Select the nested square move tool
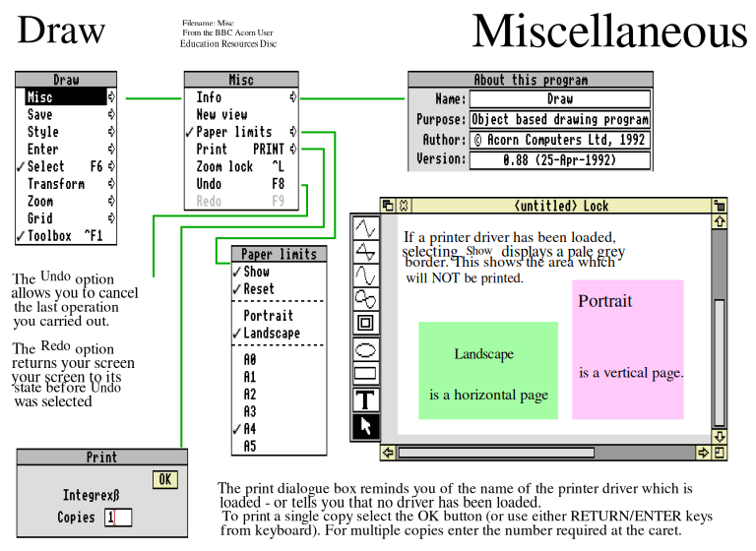The image size is (756, 551). tap(365, 323)
